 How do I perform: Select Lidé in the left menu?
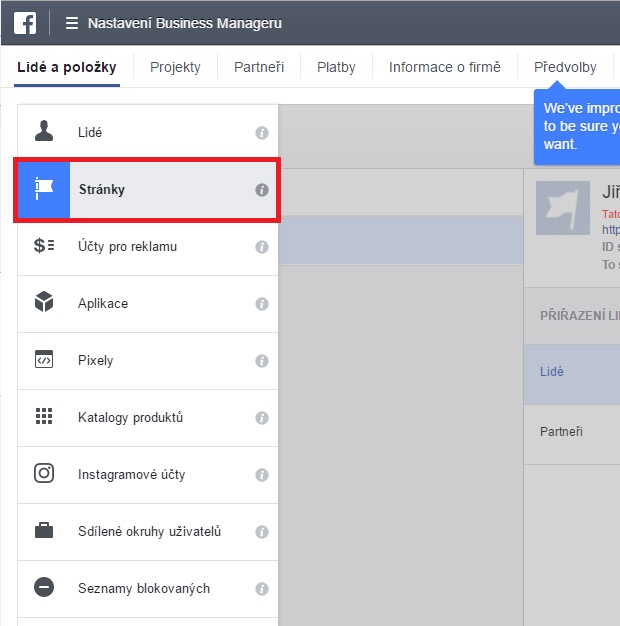(148, 133)
